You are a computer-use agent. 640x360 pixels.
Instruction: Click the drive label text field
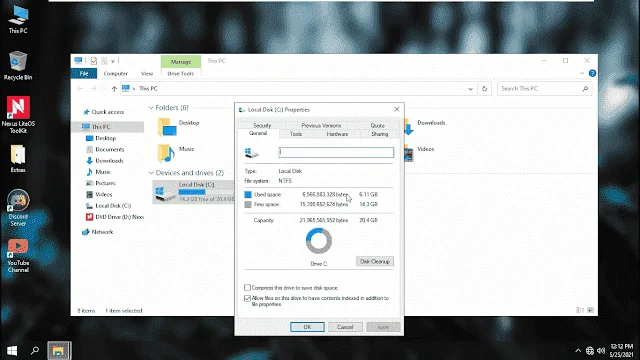336,152
